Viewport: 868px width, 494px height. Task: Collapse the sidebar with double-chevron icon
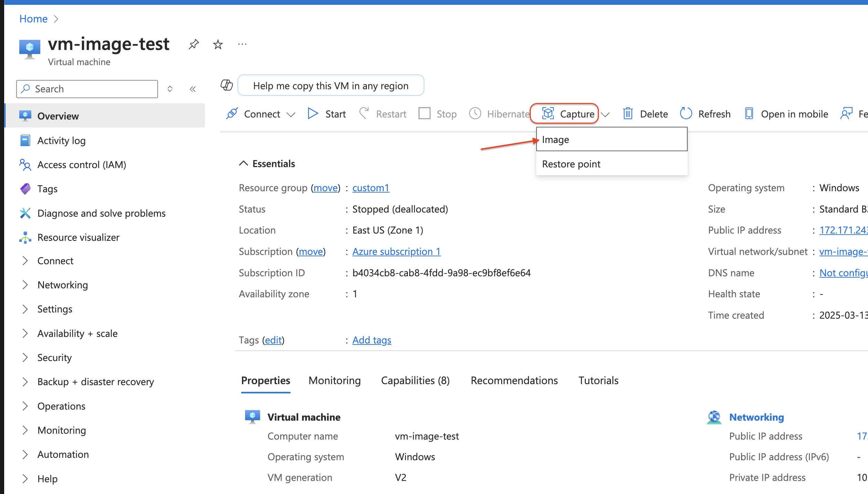click(193, 89)
